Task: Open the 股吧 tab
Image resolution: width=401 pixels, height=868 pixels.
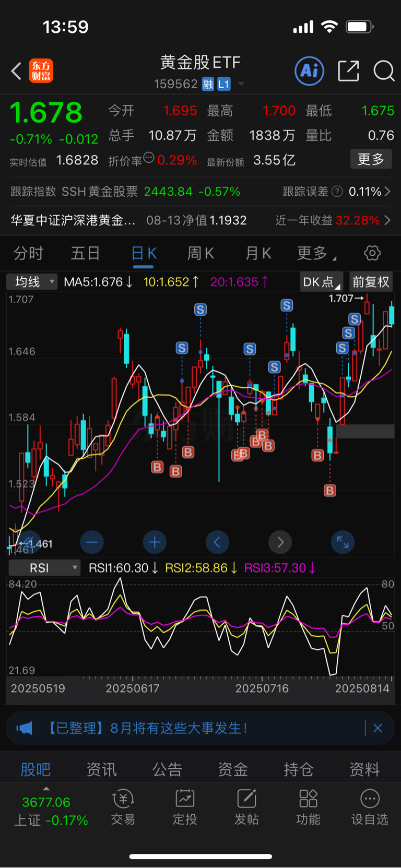Action: [x=36, y=769]
